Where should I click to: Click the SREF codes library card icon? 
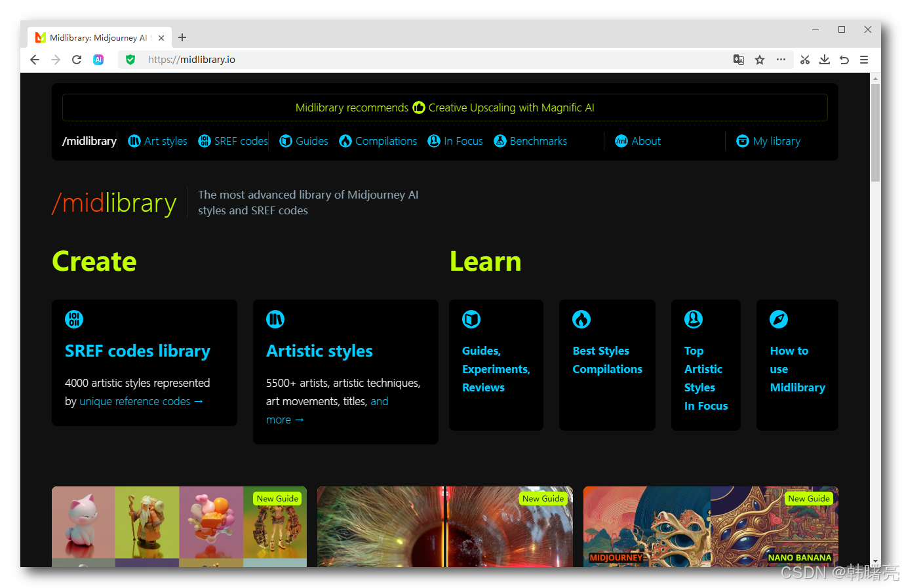click(74, 319)
